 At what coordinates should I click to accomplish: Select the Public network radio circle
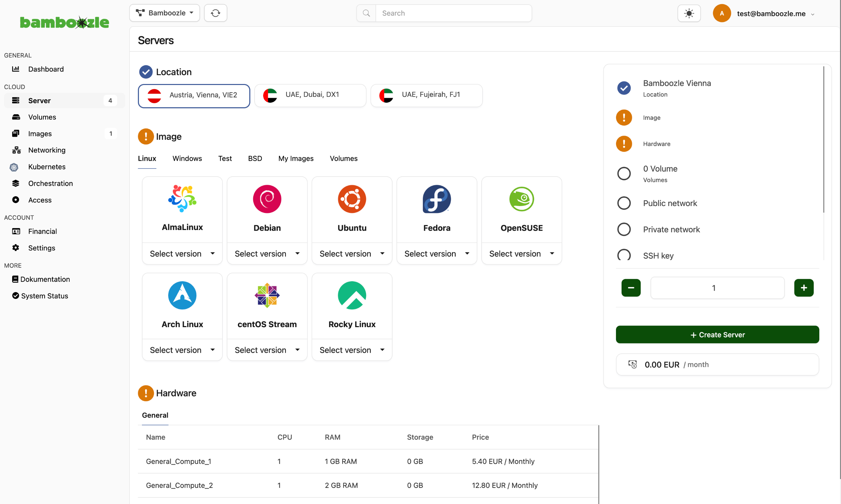624,203
